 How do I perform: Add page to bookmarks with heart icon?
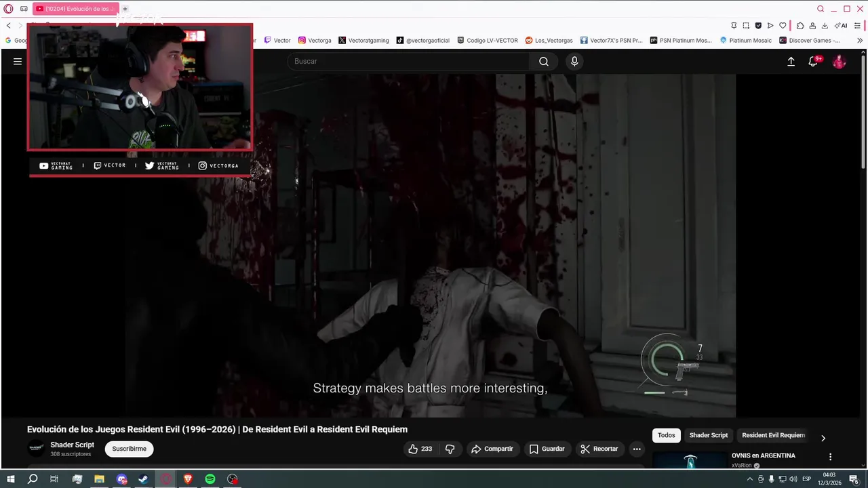click(783, 26)
